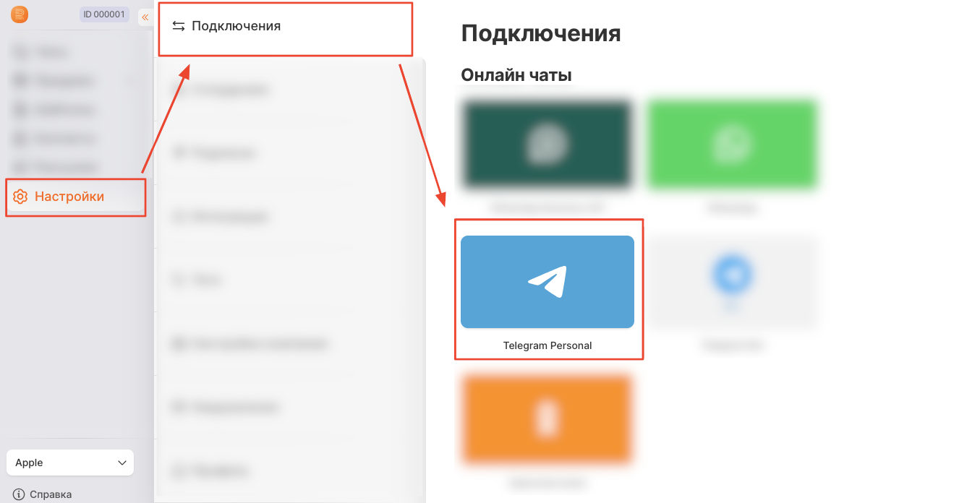
Task: Click the chevron arrow in Apple selector
Action: [x=122, y=463]
